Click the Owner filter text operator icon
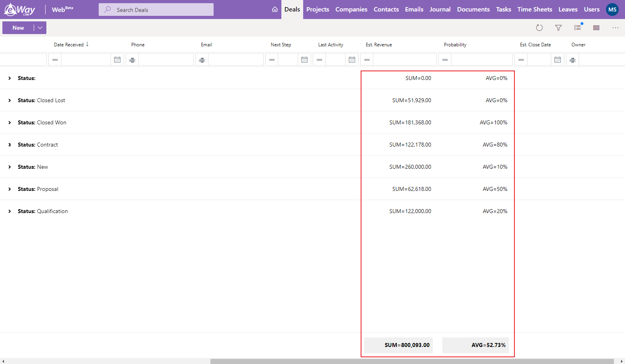 click(573, 60)
